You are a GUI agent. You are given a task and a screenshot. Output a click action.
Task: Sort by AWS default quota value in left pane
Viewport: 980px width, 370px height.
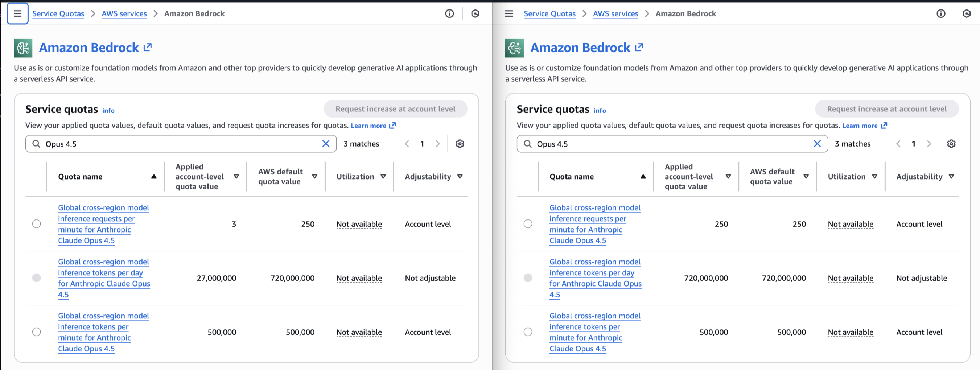[x=314, y=177]
